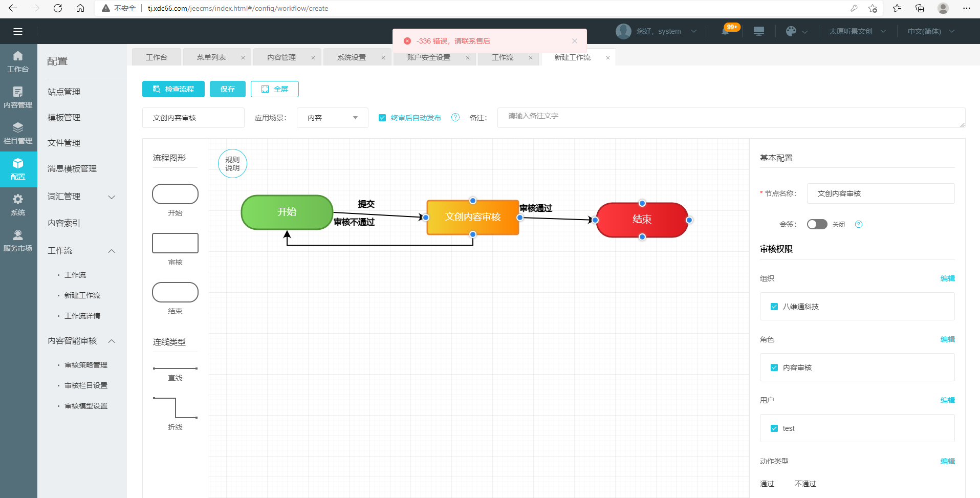
Task: Switch to 工作台 tab
Action: coord(157,57)
